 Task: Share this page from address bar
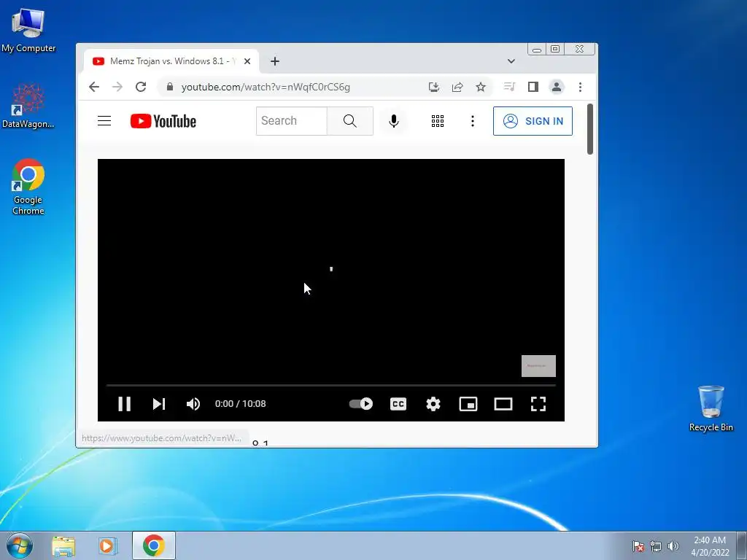pos(457,87)
